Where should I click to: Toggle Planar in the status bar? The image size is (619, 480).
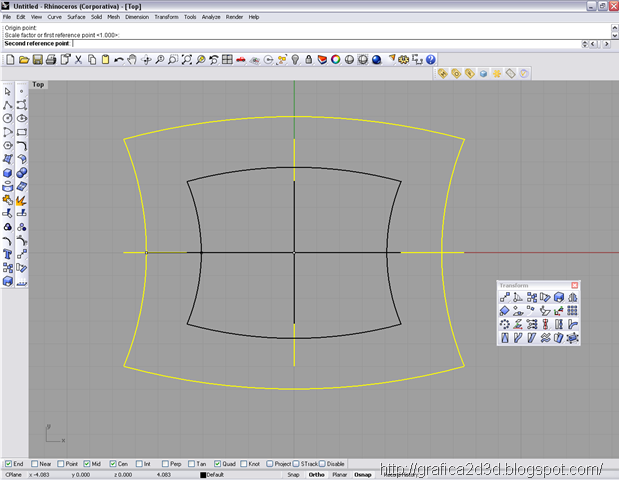pos(340,474)
